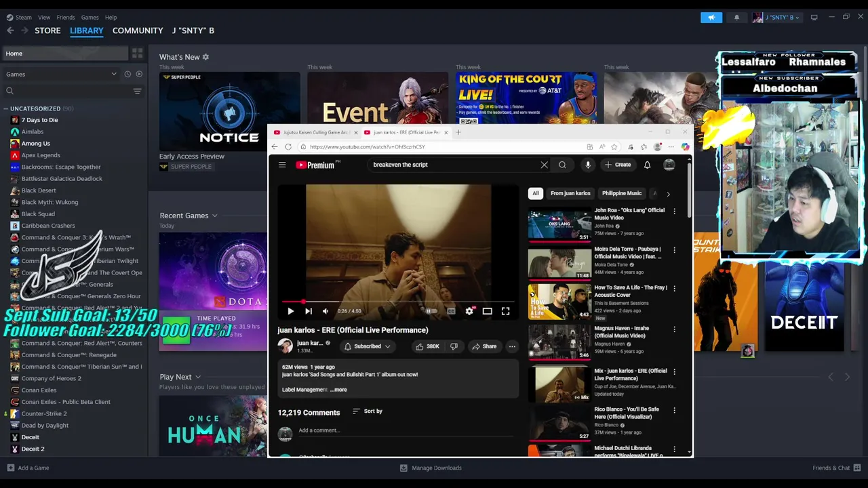The height and width of the screenshot is (488, 868).
Task: Enter fullscreen in YouTube player
Action: (x=505, y=311)
